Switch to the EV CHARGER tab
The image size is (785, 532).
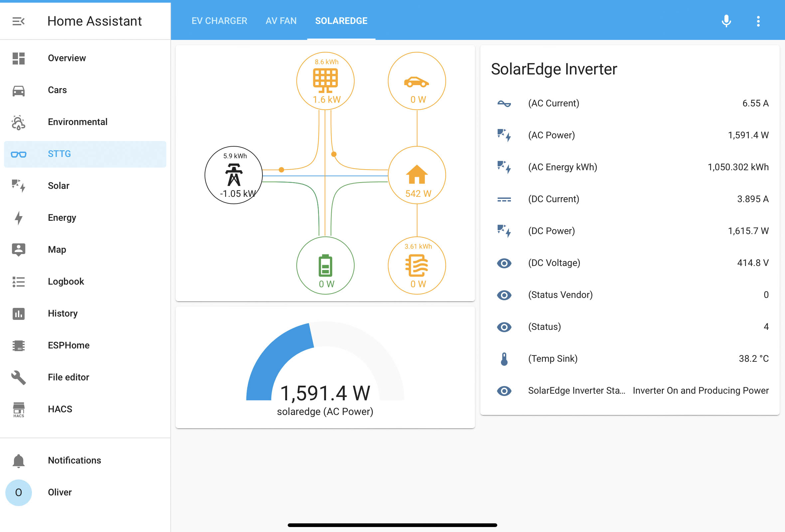219,21
